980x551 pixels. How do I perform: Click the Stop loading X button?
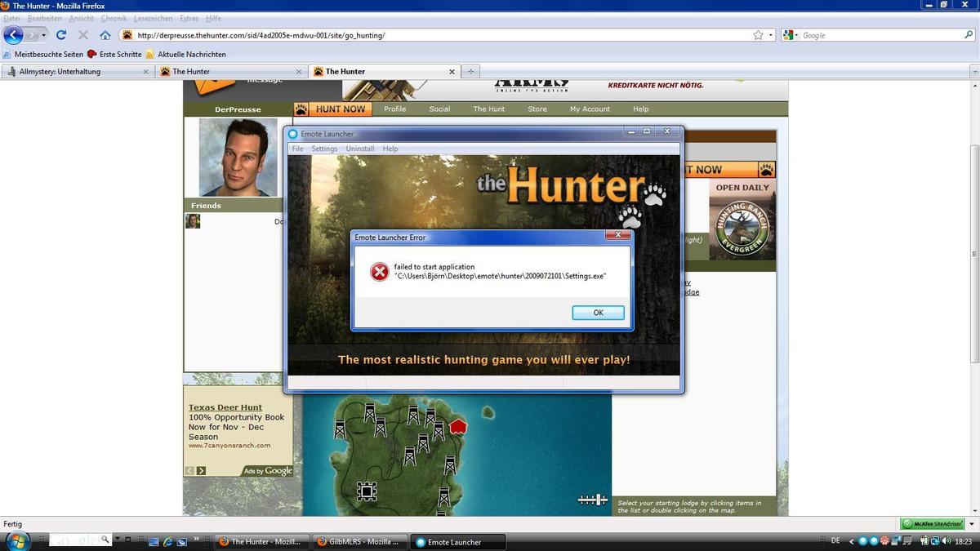click(82, 35)
